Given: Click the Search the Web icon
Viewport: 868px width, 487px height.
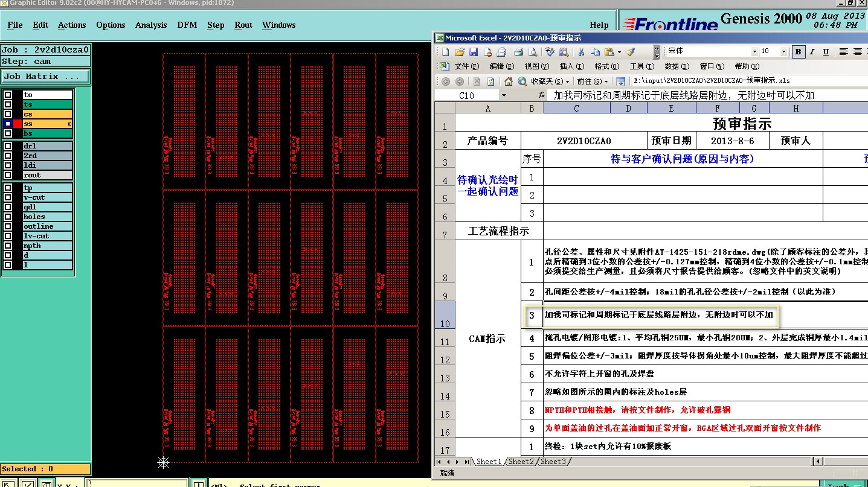Looking at the screenshot, I should tap(522, 81).
